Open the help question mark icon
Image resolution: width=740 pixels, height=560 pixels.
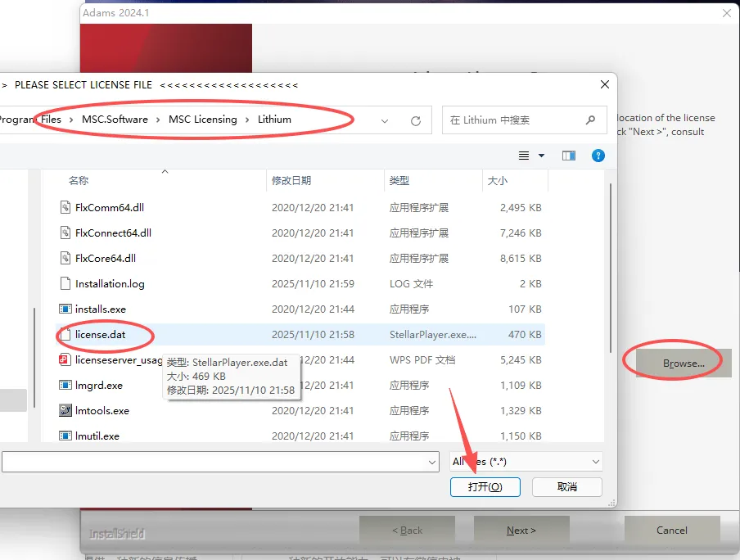point(598,156)
